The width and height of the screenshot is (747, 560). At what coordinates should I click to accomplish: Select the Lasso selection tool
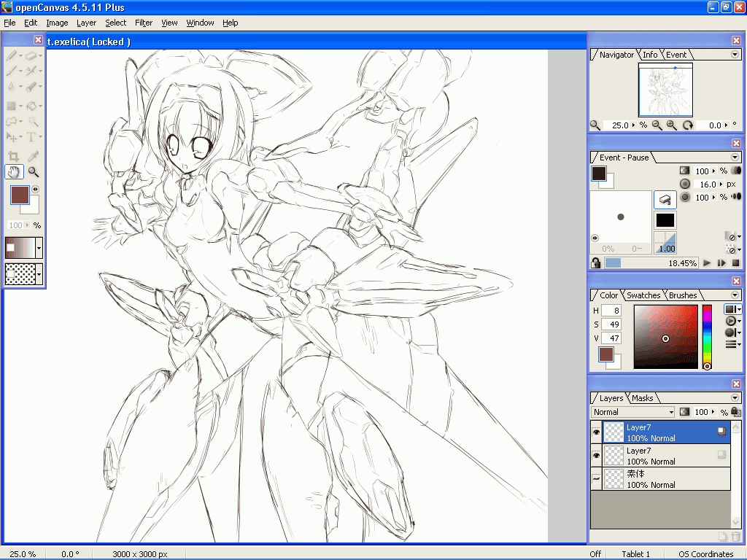point(12,122)
